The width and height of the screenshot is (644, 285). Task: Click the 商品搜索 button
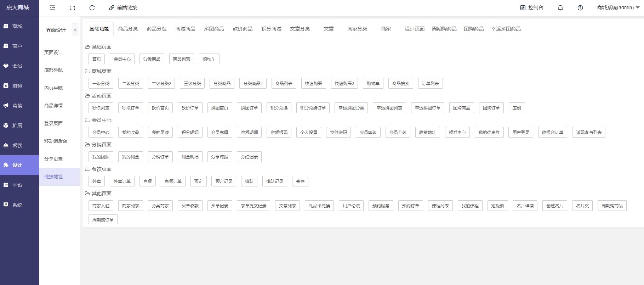pyautogui.click(x=401, y=83)
